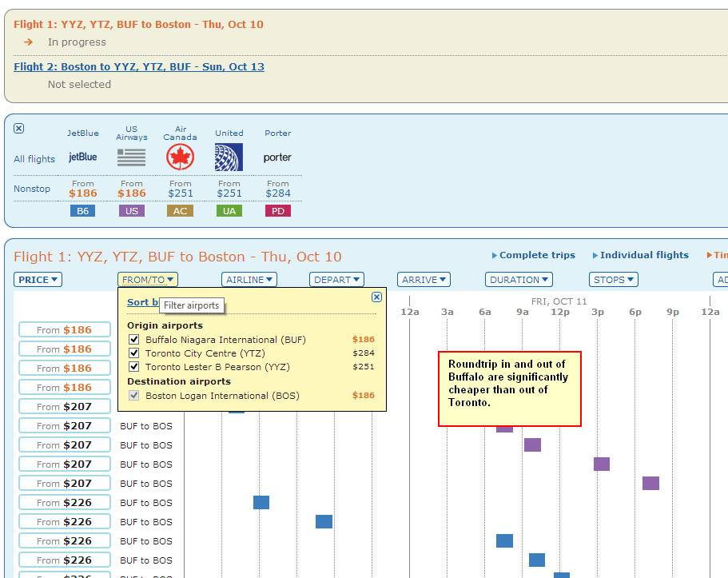Select purple flight bar departing near 3p Friday
728x578 pixels.
tap(601, 464)
